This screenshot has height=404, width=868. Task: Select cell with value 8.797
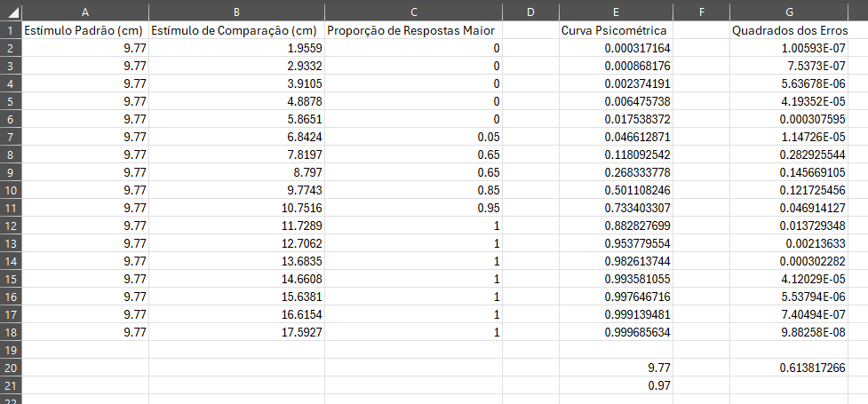click(236, 172)
